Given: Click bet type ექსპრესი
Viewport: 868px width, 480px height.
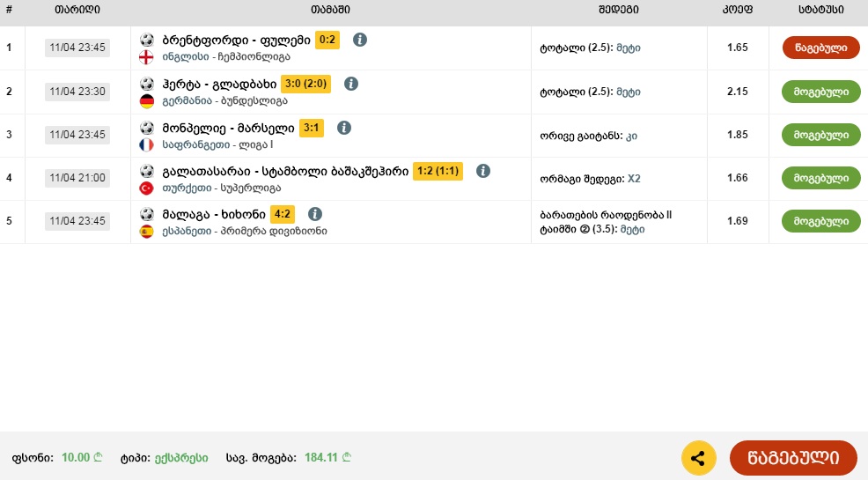Looking at the screenshot, I should [181, 458].
